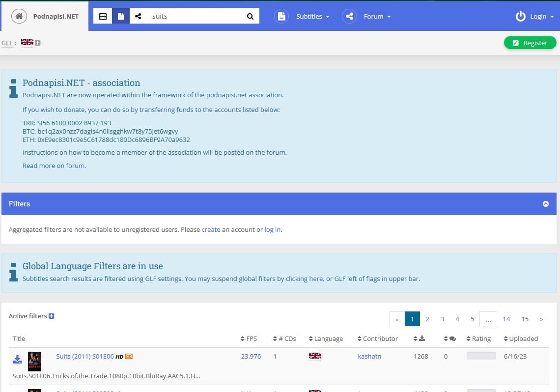Viewport: 560px width, 392px height.
Task: Go to results page 14
Action: click(506, 319)
